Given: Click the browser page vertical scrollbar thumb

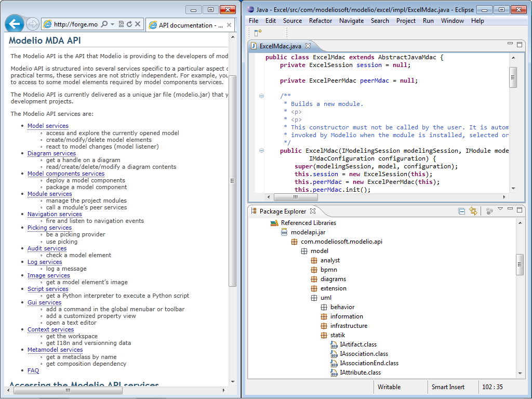Looking at the screenshot, I should coord(232,181).
